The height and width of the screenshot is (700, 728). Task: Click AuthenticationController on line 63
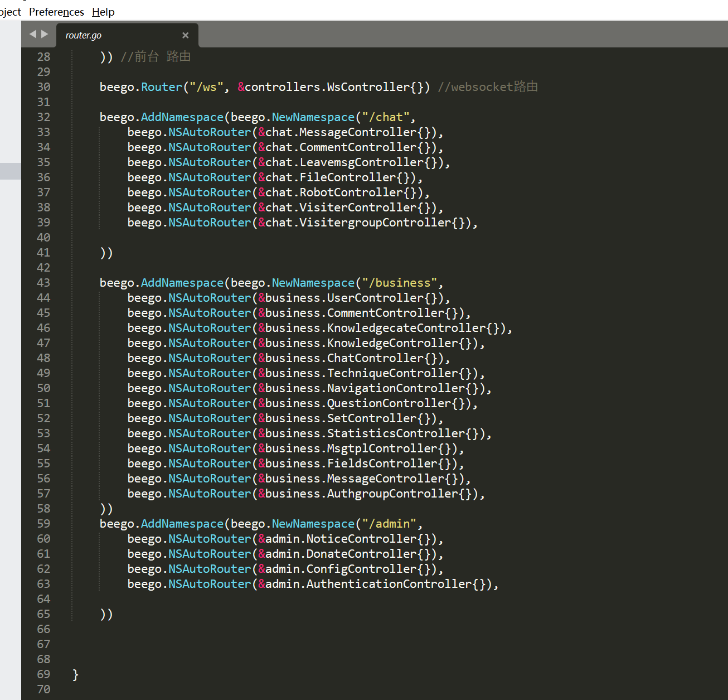point(389,584)
